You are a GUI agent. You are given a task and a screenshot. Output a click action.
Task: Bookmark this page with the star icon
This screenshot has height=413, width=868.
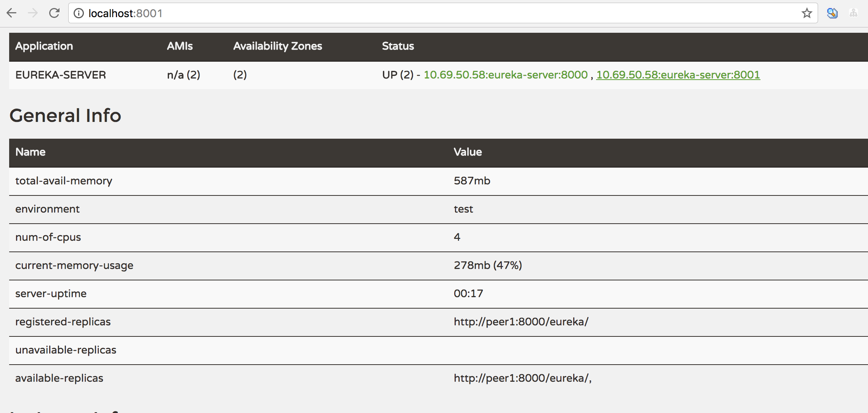pyautogui.click(x=807, y=13)
